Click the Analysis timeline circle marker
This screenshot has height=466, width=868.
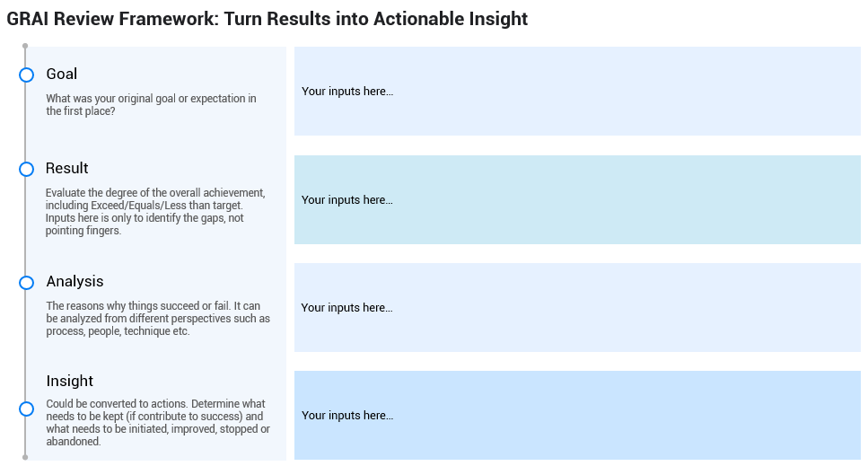click(26, 283)
